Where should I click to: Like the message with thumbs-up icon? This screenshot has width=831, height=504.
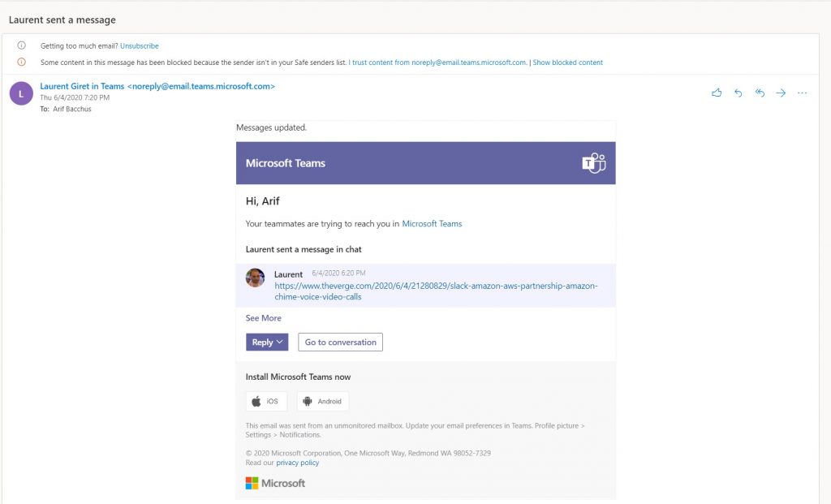pyautogui.click(x=717, y=93)
